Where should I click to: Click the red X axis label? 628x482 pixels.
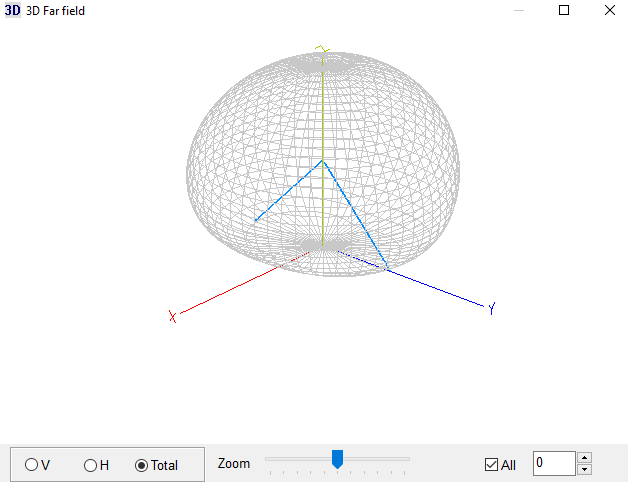(173, 317)
